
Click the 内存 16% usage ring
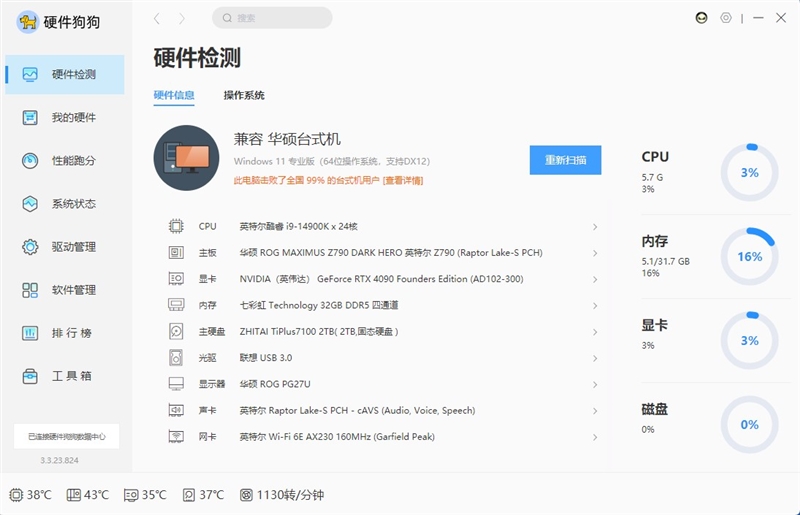(749, 256)
